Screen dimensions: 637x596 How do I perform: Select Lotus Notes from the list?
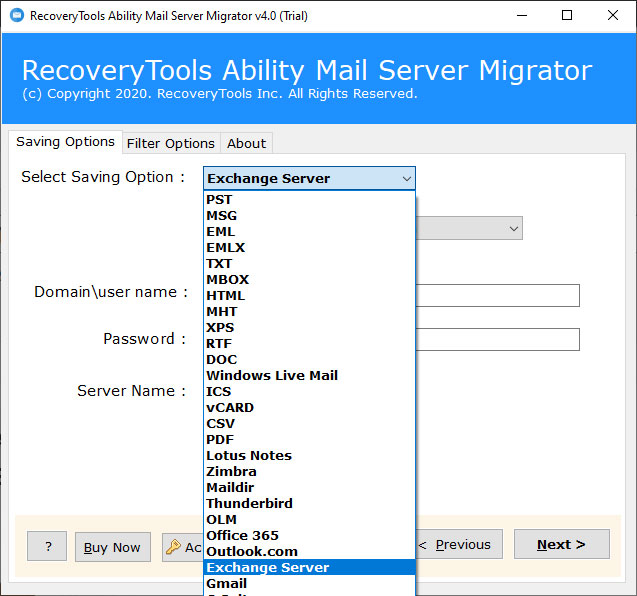(248, 456)
